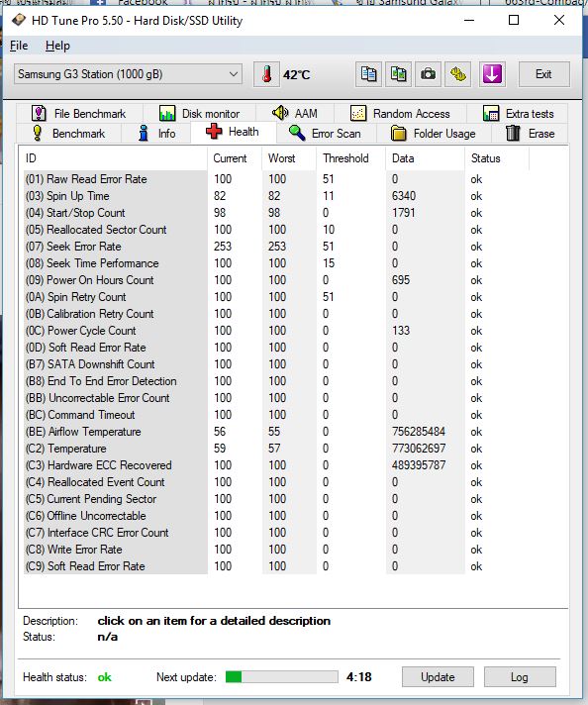Click the data value 756285484
588x705 pixels.
tap(419, 432)
